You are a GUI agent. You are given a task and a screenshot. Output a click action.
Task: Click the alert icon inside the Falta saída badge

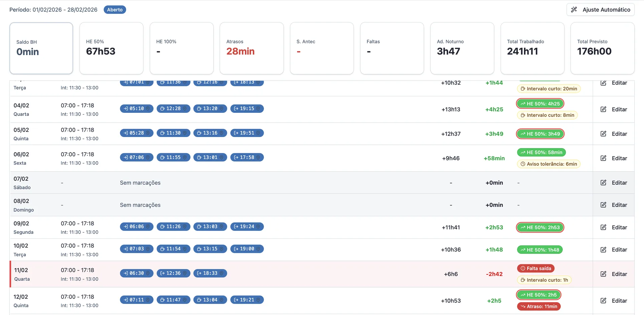[x=523, y=268]
